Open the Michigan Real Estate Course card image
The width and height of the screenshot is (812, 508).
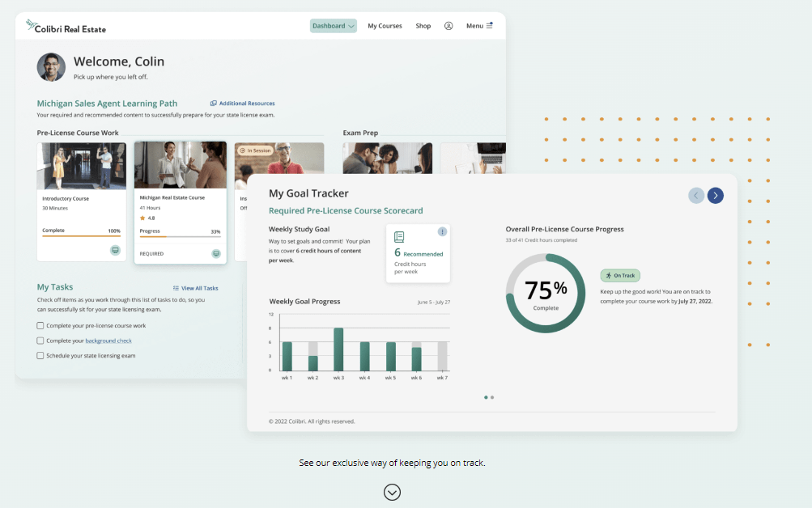181,165
